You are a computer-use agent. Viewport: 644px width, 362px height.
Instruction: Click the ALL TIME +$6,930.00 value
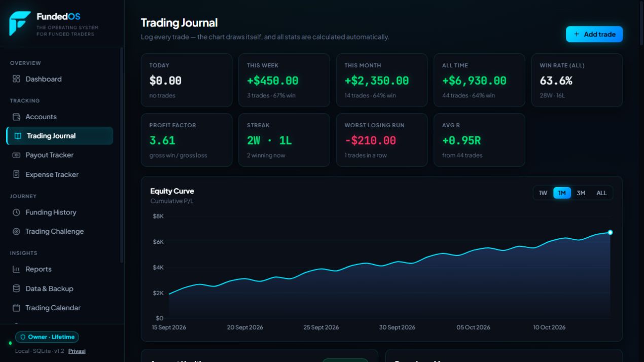click(x=474, y=81)
